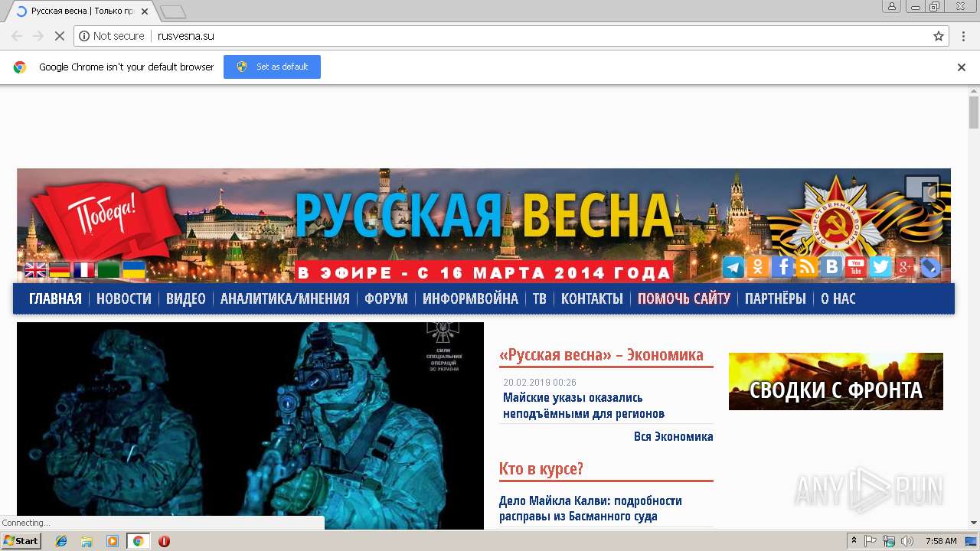Screen dimensions: 980x551
Task: Open the media player taskbar icon
Action: click(113, 541)
